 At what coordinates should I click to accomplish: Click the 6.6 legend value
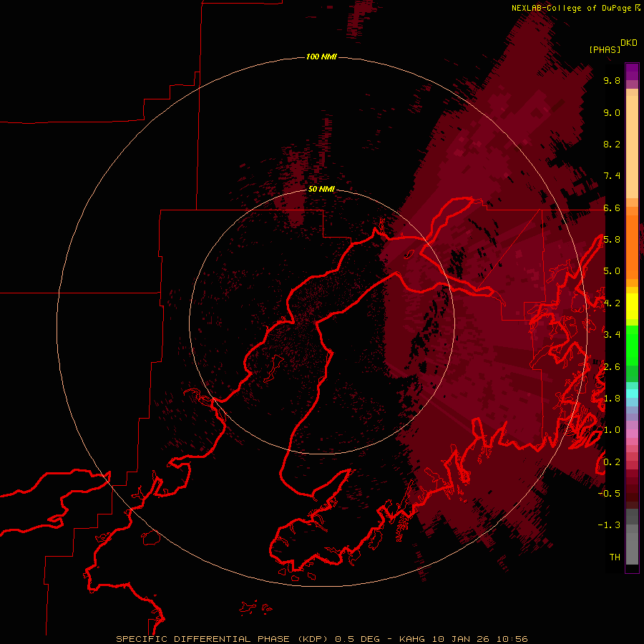coord(612,208)
